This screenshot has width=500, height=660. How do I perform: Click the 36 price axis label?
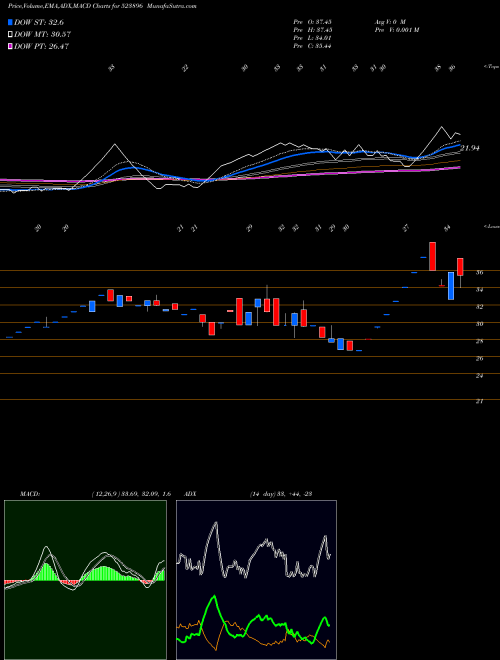(479, 273)
